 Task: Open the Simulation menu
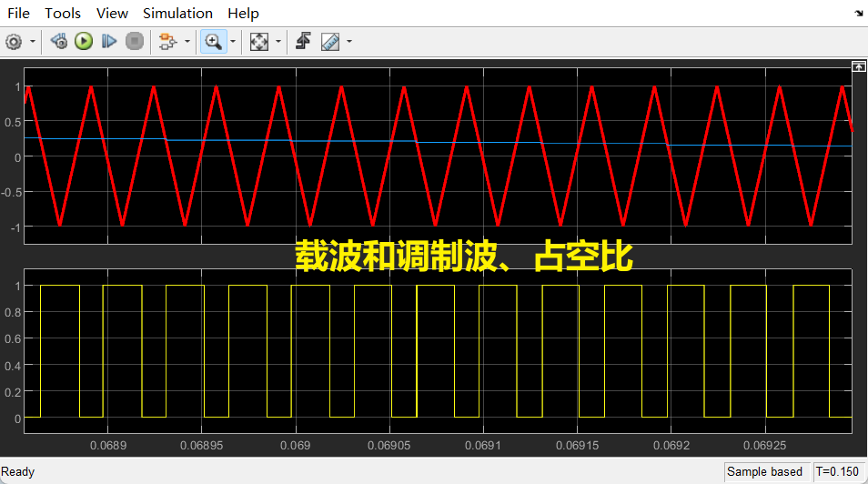click(177, 14)
